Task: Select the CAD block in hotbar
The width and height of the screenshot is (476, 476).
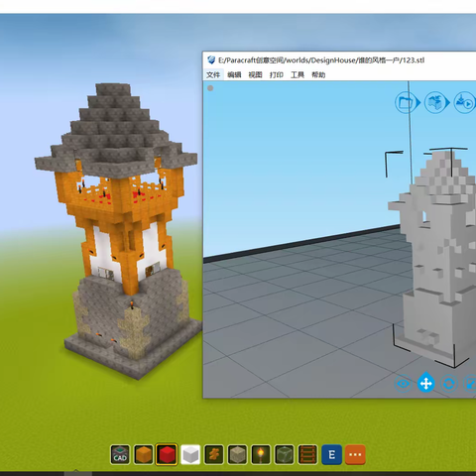Action: [120, 454]
